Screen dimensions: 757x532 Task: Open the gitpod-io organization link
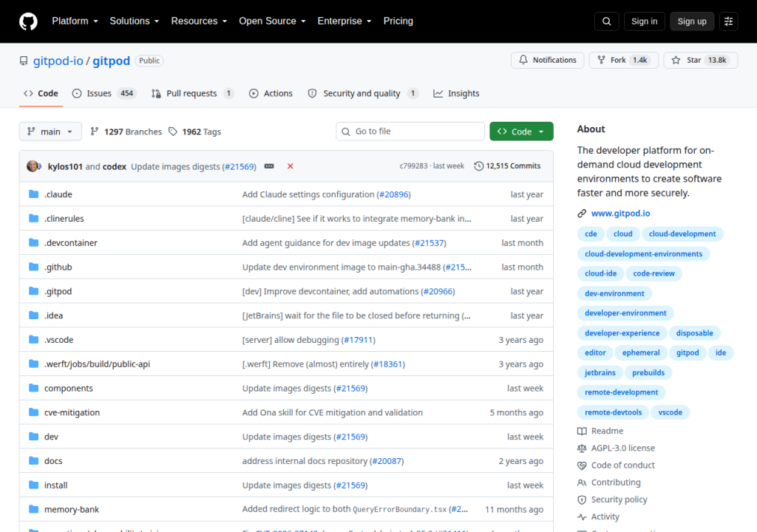(58, 61)
